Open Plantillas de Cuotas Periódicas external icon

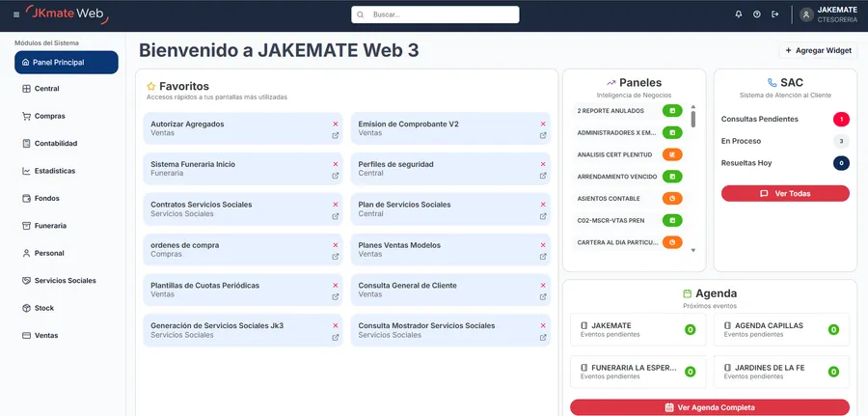tap(335, 297)
